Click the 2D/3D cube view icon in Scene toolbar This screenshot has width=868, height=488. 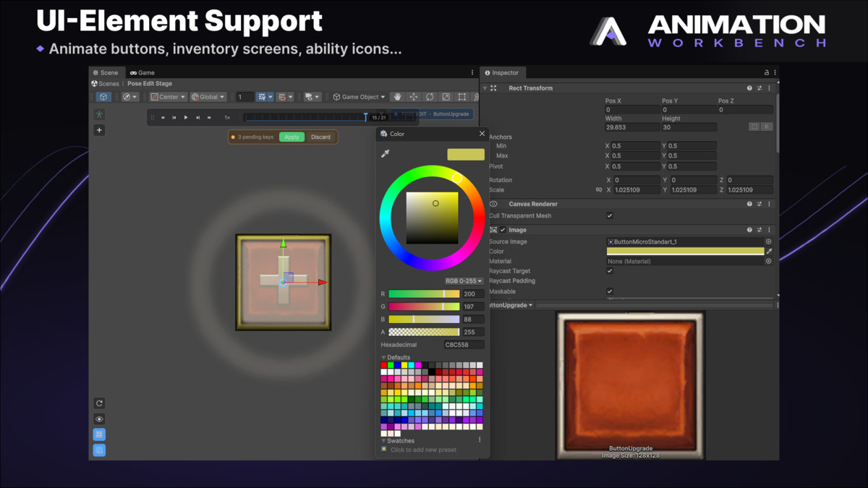pyautogui.click(x=103, y=97)
